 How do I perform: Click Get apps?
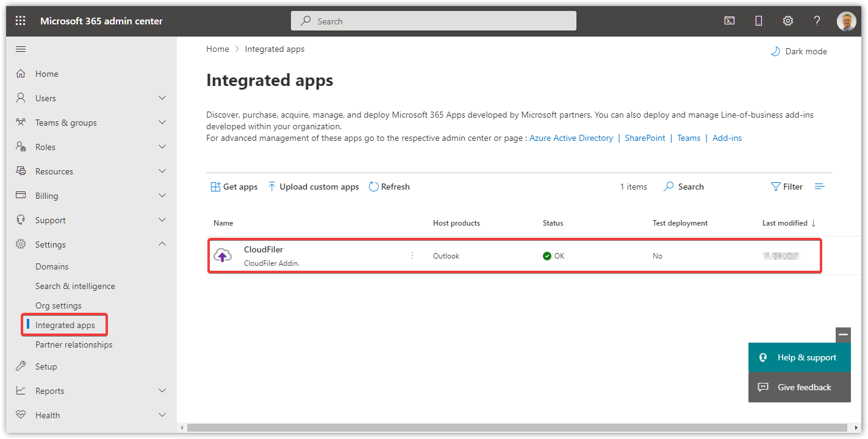[234, 187]
